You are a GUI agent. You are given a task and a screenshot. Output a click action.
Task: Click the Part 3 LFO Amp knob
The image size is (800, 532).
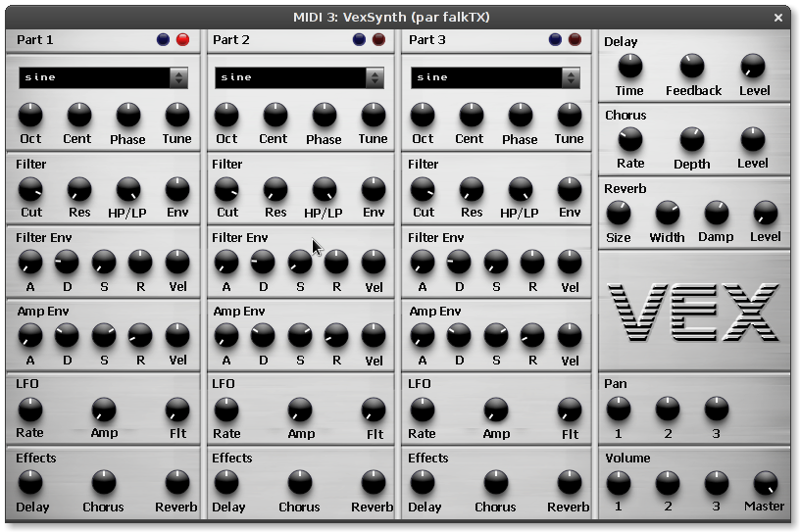(x=495, y=410)
